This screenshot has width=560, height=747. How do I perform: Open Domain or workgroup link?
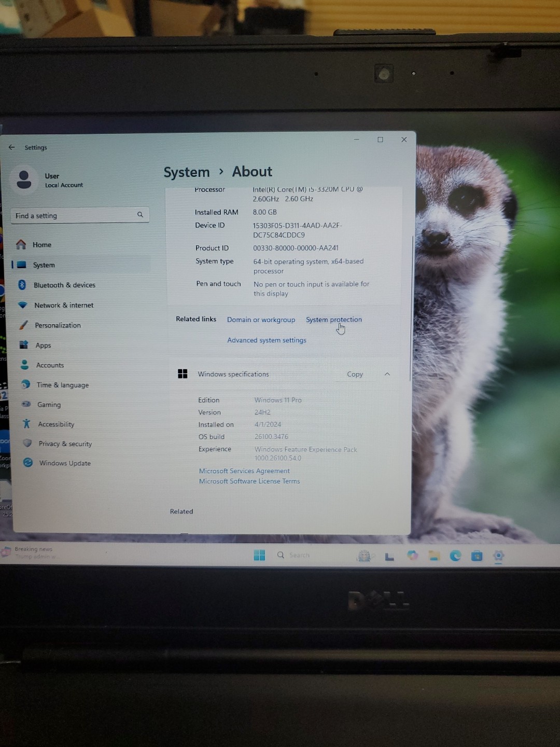click(x=261, y=320)
